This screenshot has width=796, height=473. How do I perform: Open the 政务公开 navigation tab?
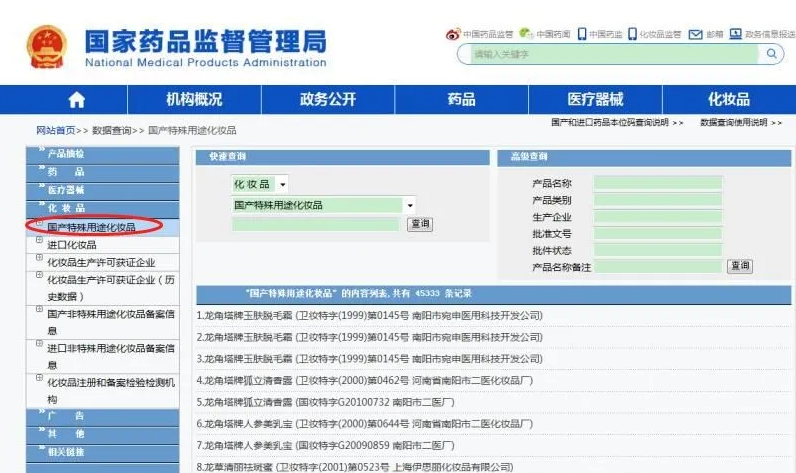tap(328, 99)
